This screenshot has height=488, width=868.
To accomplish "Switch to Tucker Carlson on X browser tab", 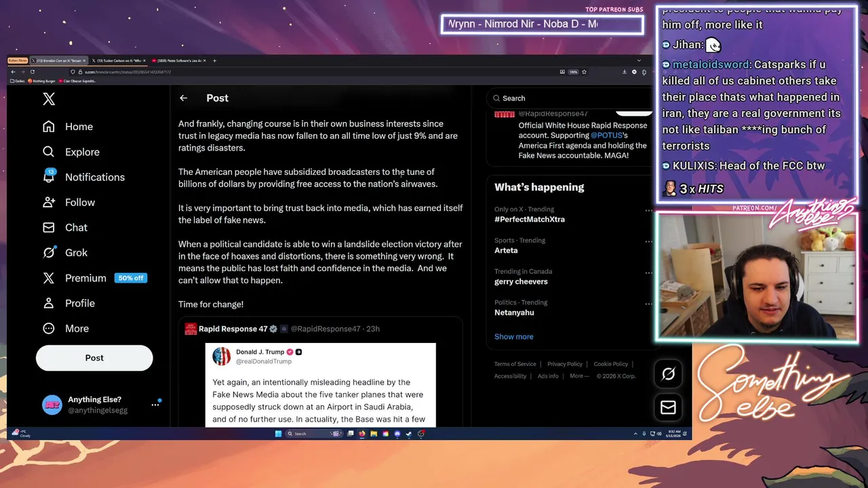I will pos(119,61).
